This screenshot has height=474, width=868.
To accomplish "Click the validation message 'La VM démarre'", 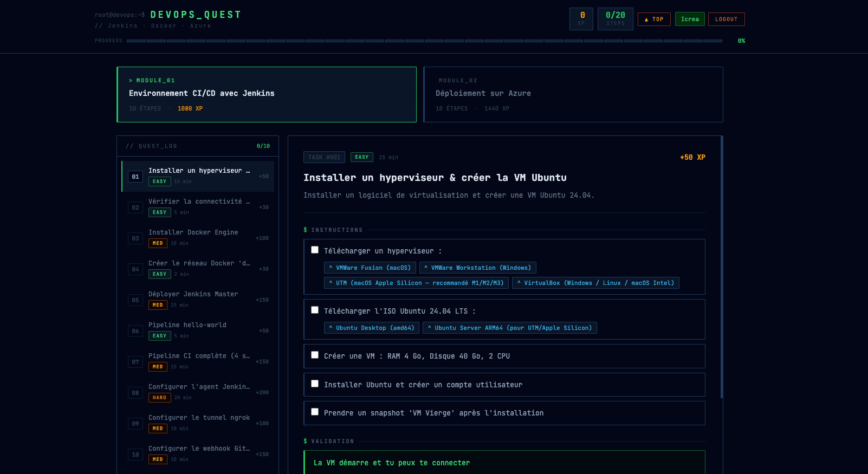I will 392,463.
